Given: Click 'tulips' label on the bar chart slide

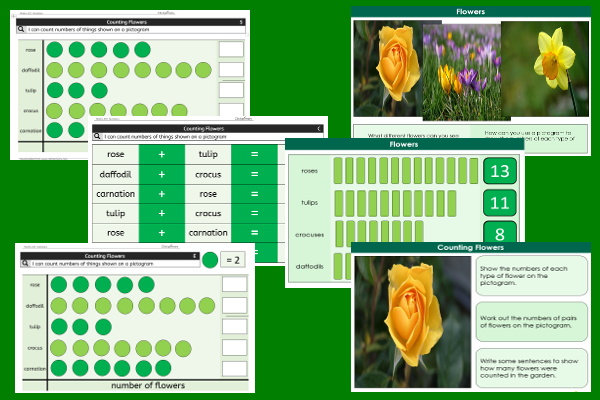Looking at the screenshot, I should coord(310,202).
